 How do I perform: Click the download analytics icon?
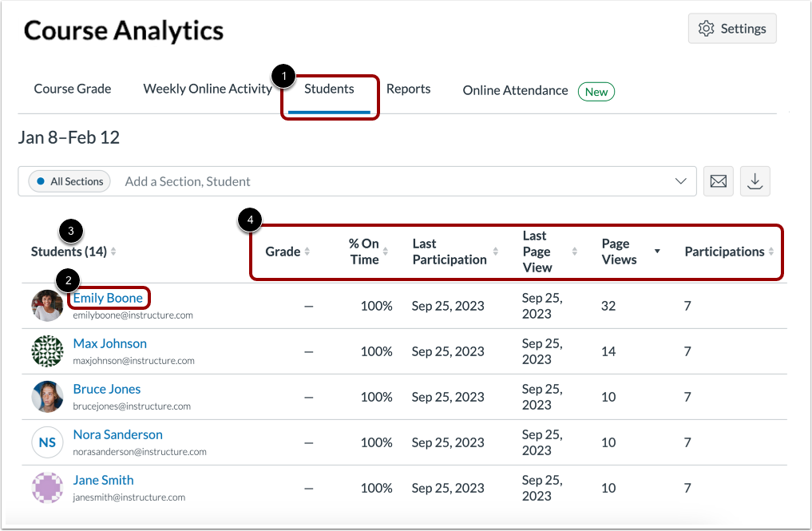755,181
